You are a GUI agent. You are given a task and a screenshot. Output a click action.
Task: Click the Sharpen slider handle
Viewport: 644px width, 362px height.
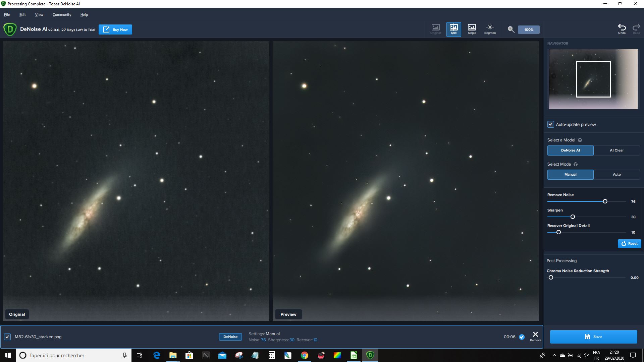point(573,217)
